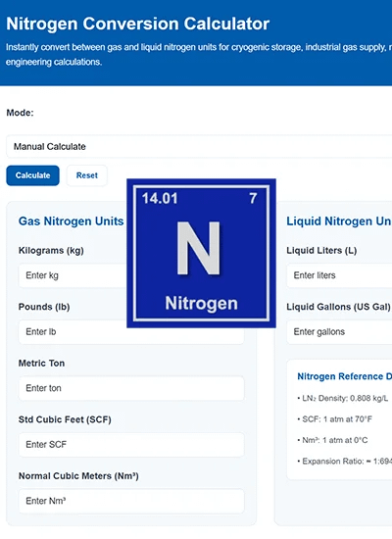Click the Nitrogen periodic element tile image
Image resolution: width=392 pixels, height=539 pixels.
click(201, 254)
